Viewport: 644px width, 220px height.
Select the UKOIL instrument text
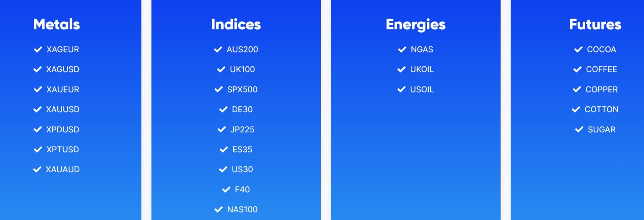[x=422, y=69]
